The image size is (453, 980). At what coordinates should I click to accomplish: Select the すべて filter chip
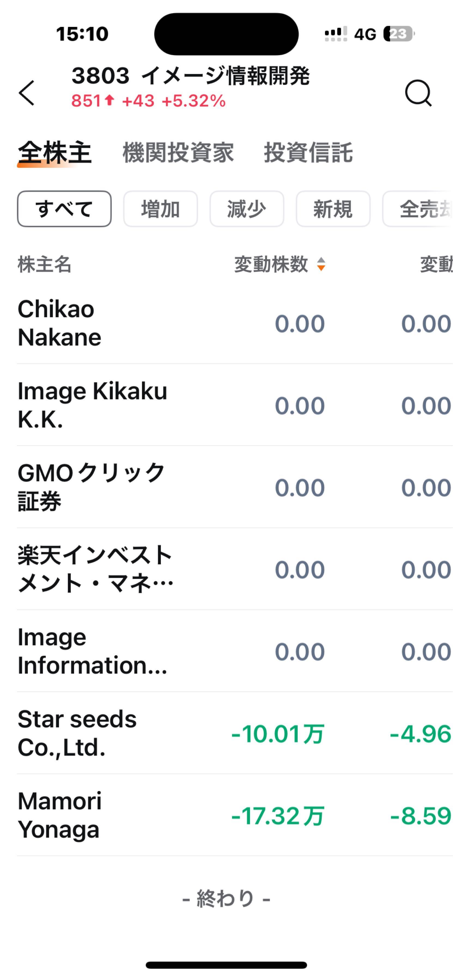(x=64, y=209)
